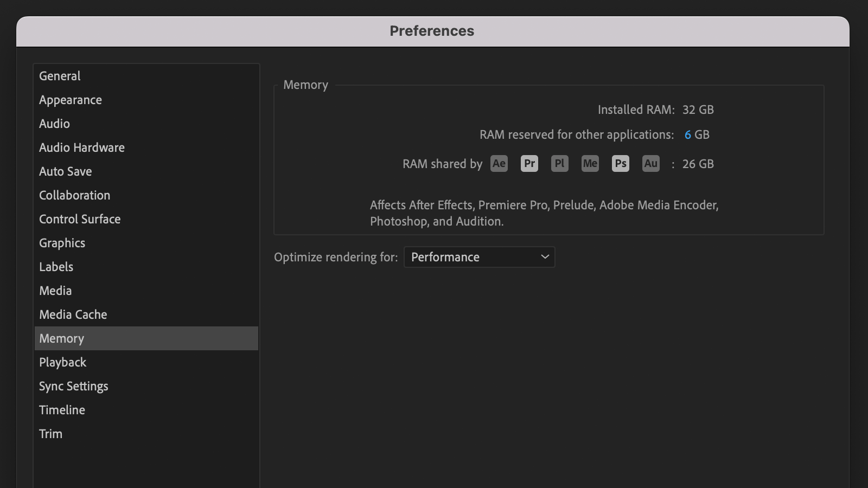Select Control Surface preferences
This screenshot has height=488, width=868.
(80, 219)
